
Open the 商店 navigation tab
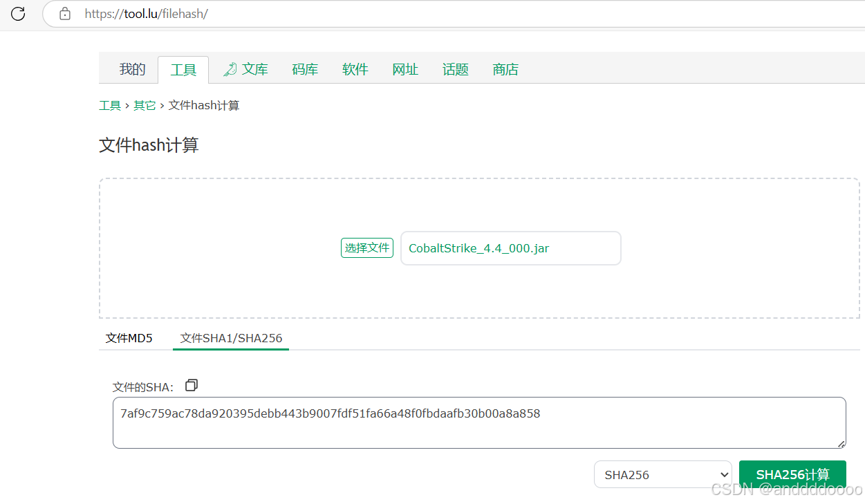(x=505, y=69)
